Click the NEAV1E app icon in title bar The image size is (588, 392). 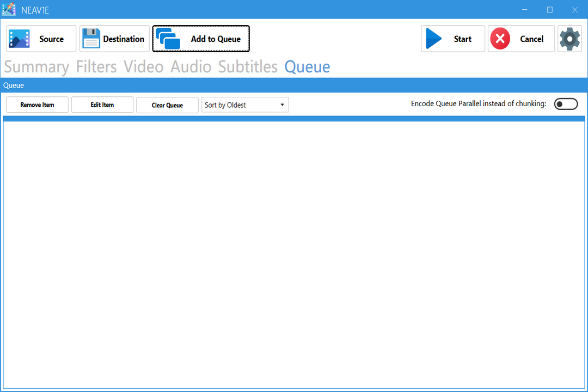coord(9,9)
